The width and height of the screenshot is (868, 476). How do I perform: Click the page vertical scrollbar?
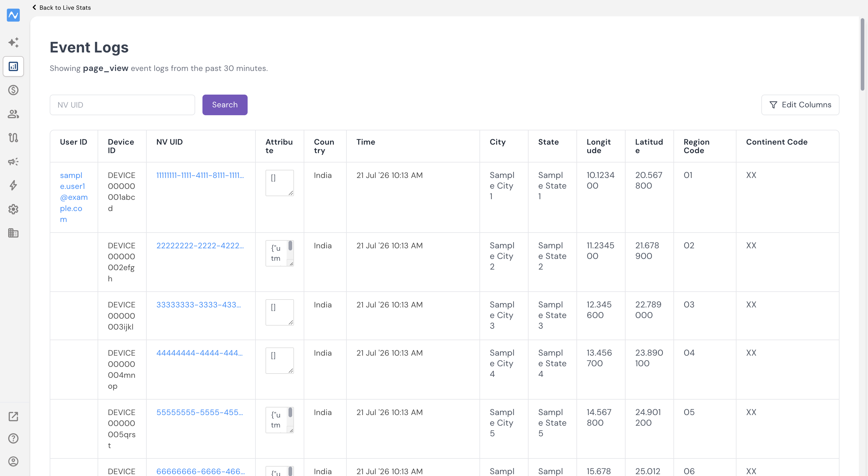tap(862, 54)
